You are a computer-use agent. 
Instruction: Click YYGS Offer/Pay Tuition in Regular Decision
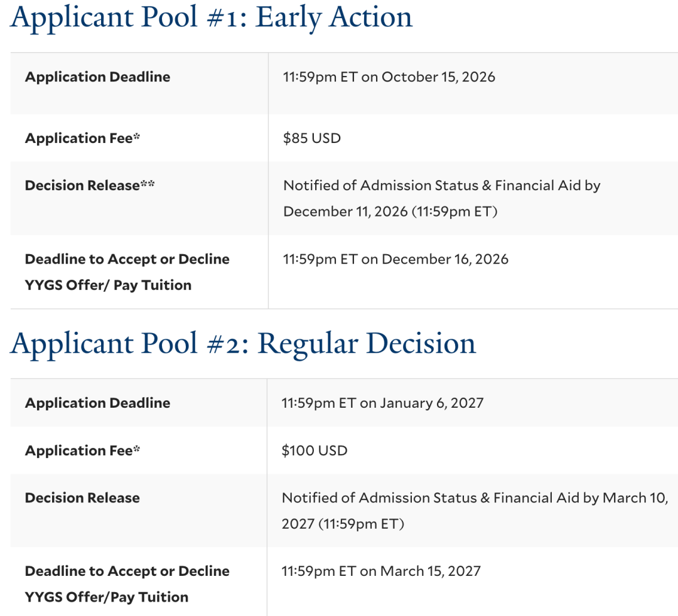[107, 597]
